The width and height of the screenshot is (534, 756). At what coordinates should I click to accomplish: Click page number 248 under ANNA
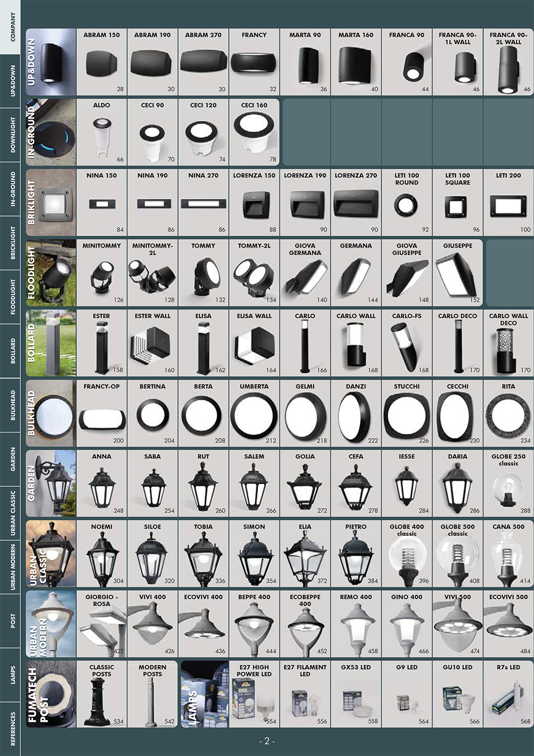point(118,511)
